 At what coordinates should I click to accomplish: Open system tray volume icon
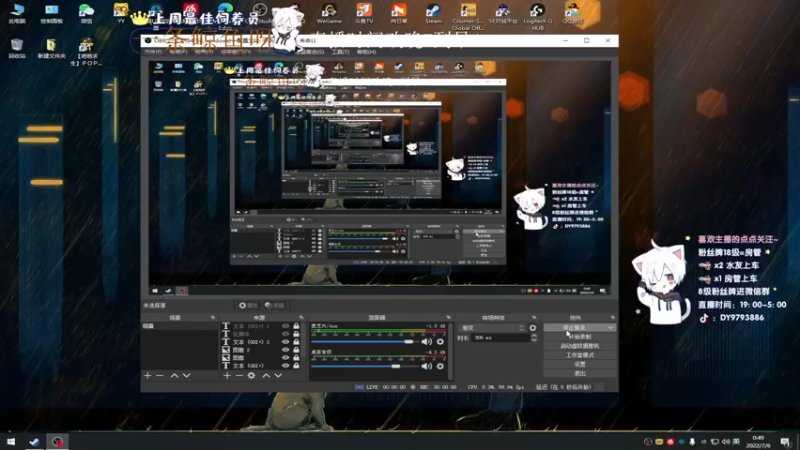[726, 441]
